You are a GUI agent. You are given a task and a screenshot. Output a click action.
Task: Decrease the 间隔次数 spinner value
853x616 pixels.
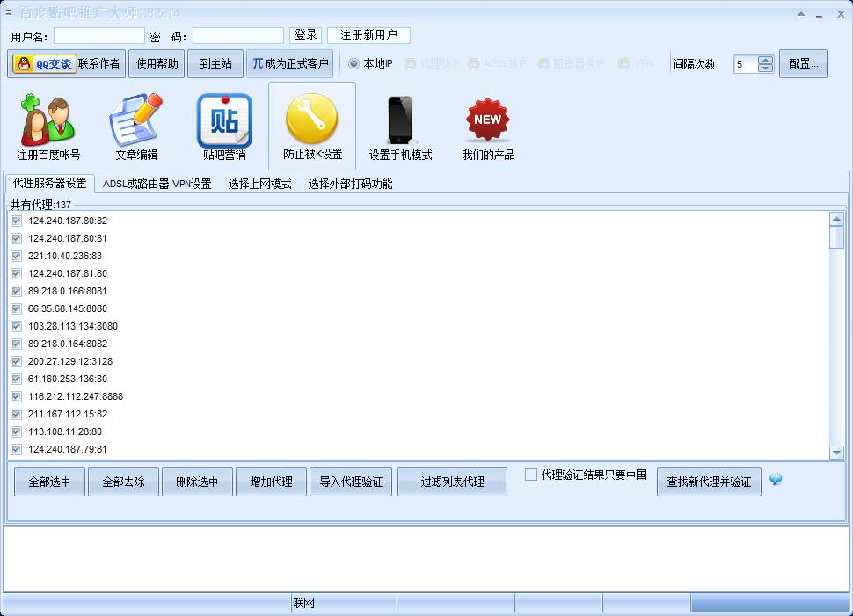coord(765,68)
